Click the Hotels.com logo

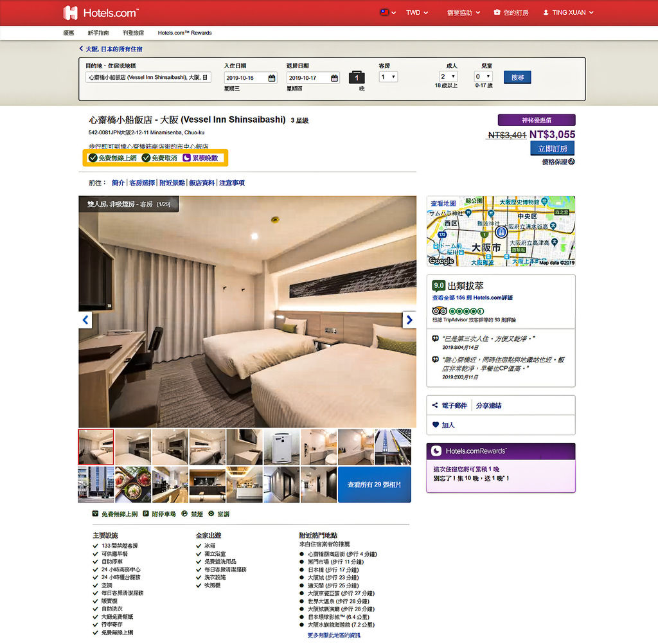101,13
